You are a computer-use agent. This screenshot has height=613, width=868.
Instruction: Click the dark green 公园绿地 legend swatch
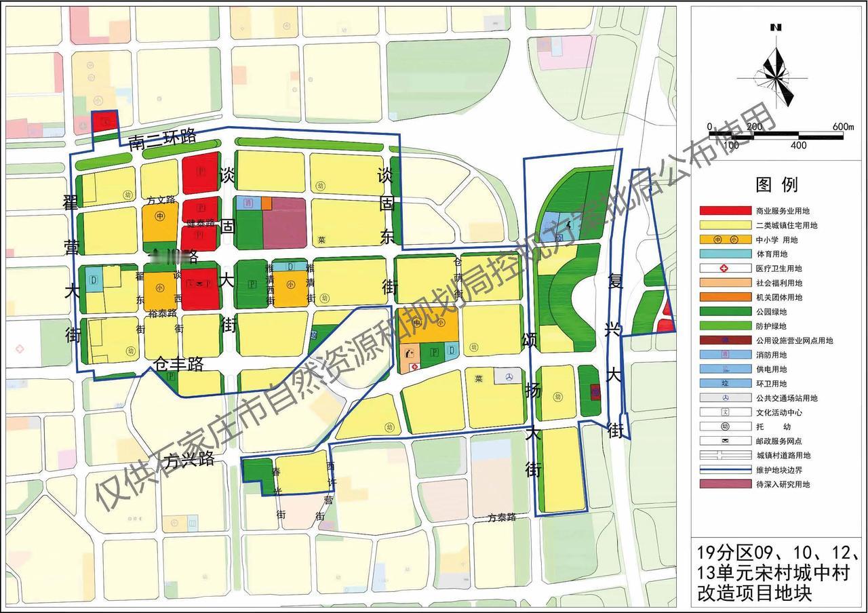[x=725, y=312]
